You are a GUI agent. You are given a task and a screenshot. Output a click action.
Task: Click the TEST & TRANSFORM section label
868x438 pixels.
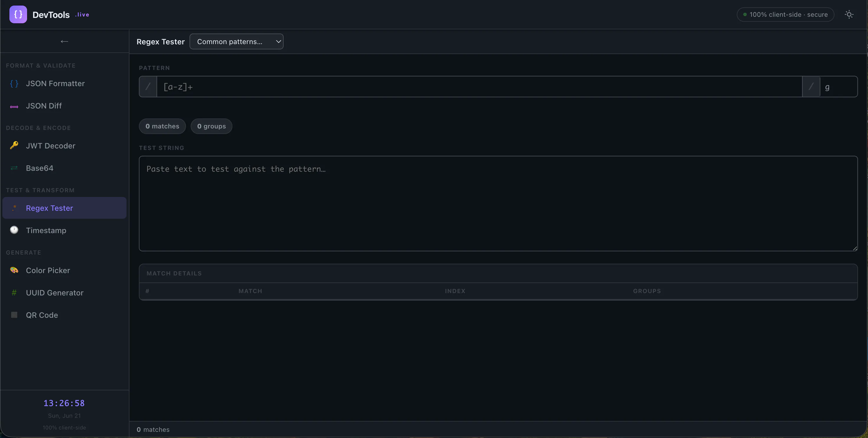pyautogui.click(x=40, y=190)
